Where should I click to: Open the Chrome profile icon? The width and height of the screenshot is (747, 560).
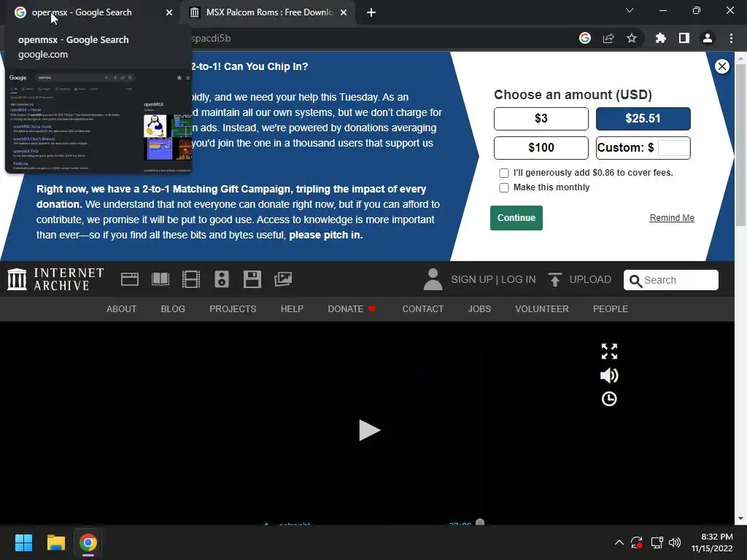click(x=708, y=38)
